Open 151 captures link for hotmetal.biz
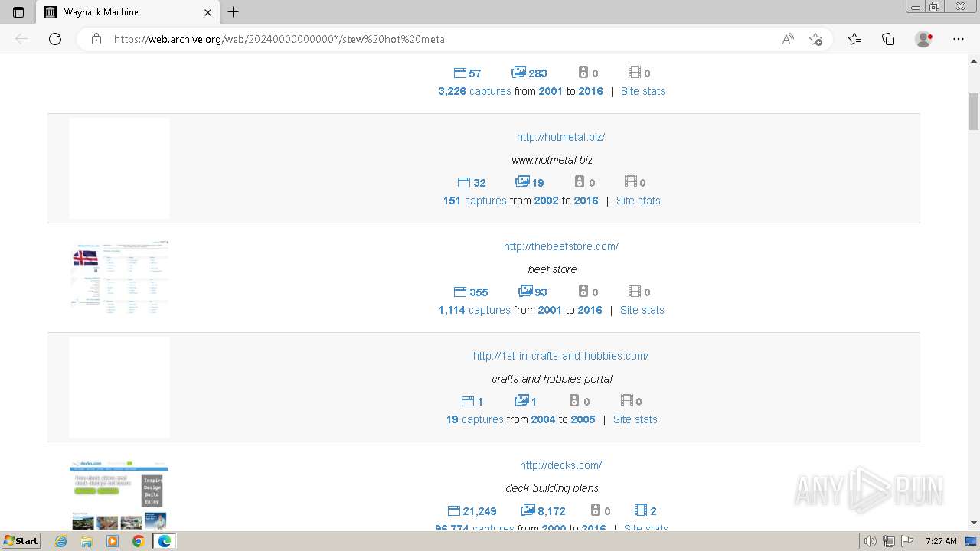This screenshot has width=980, height=551. click(475, 201)
